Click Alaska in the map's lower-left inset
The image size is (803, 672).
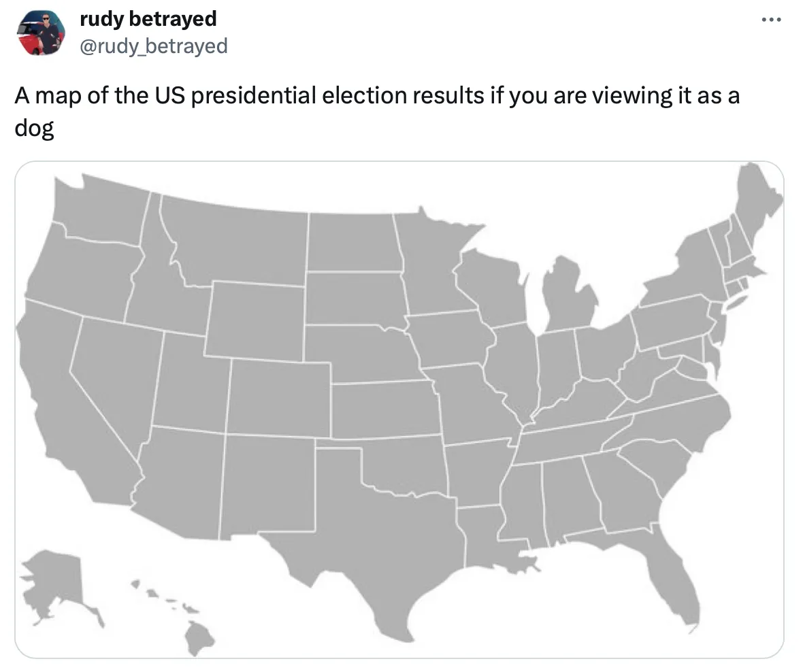coord(54,578)
